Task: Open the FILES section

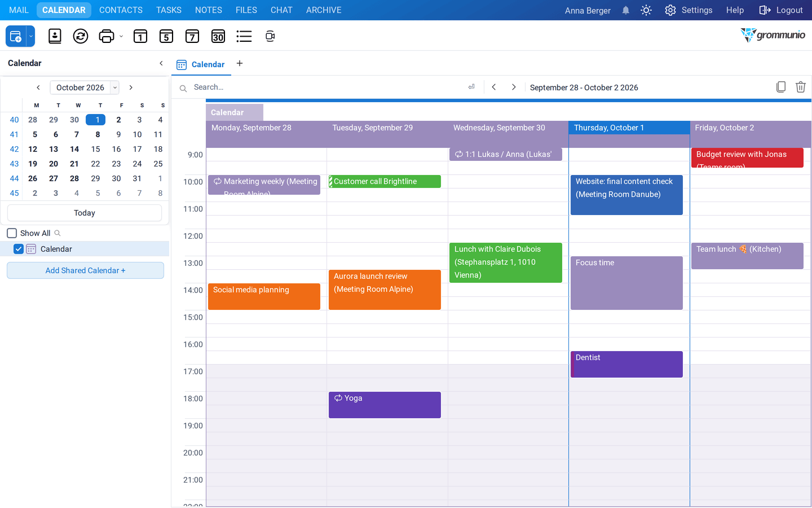Action: pos(246,10)
